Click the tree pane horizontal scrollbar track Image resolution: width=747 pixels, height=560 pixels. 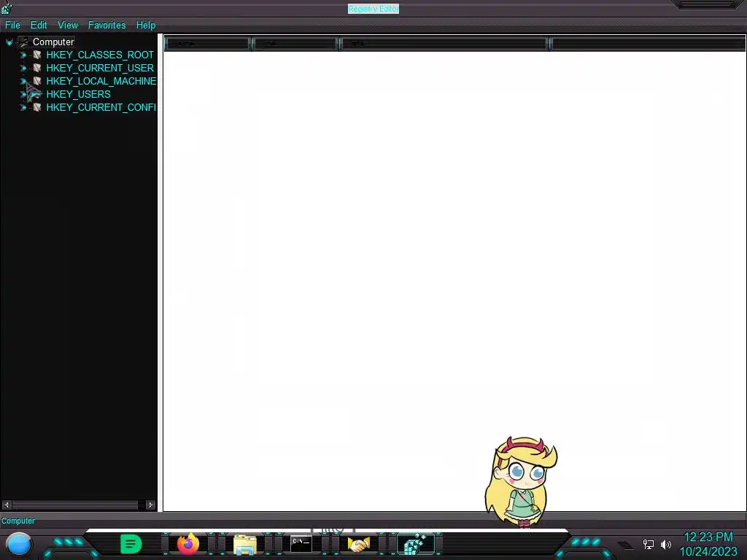79,505
